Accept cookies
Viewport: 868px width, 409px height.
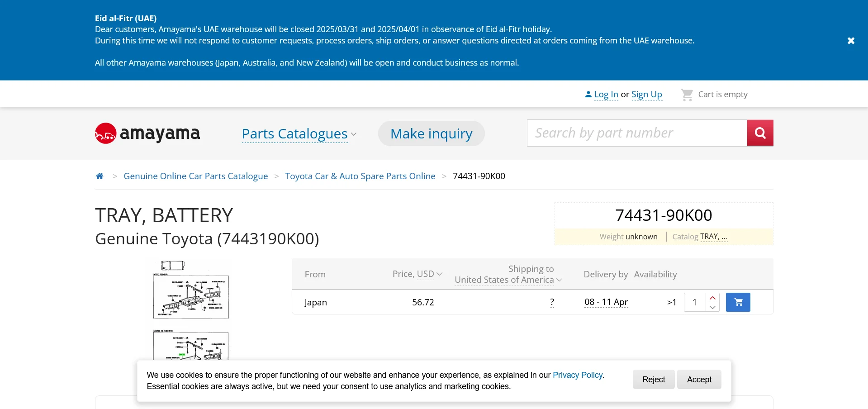pos(699,380)
